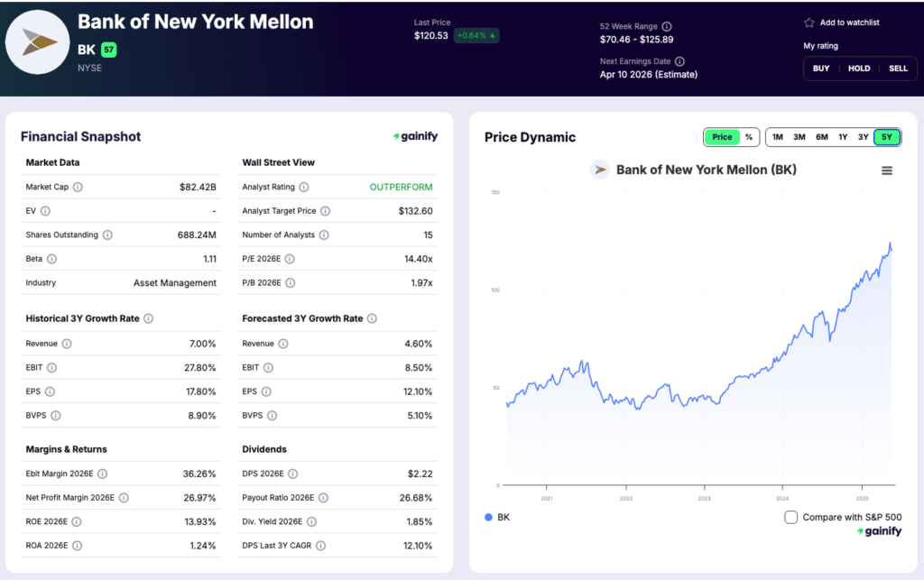Screen dimensions: 924x580
Task: Click the gainify logo in Financial Snapshot
Action: click(413, 136)
